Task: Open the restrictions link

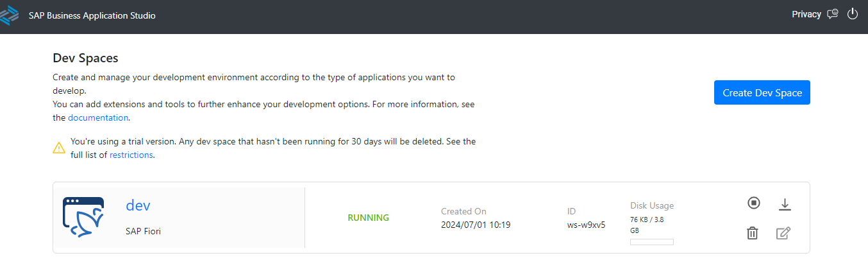Action: [131, 155]
